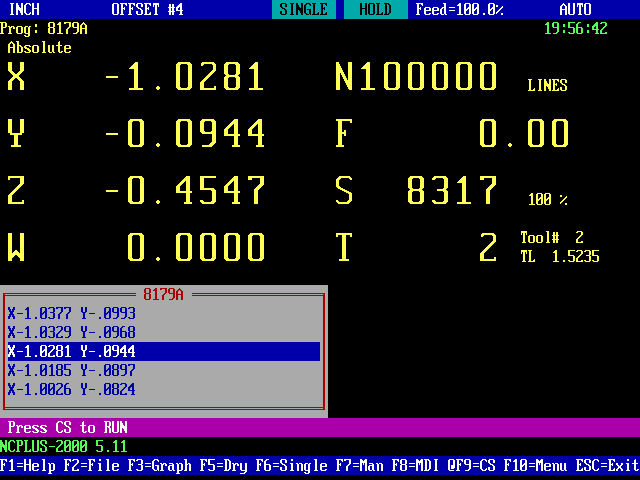Click the TL 1.5235 tool length
This screenshot has width=640, height=480.
pyautogui.click(x=560, y=257)
